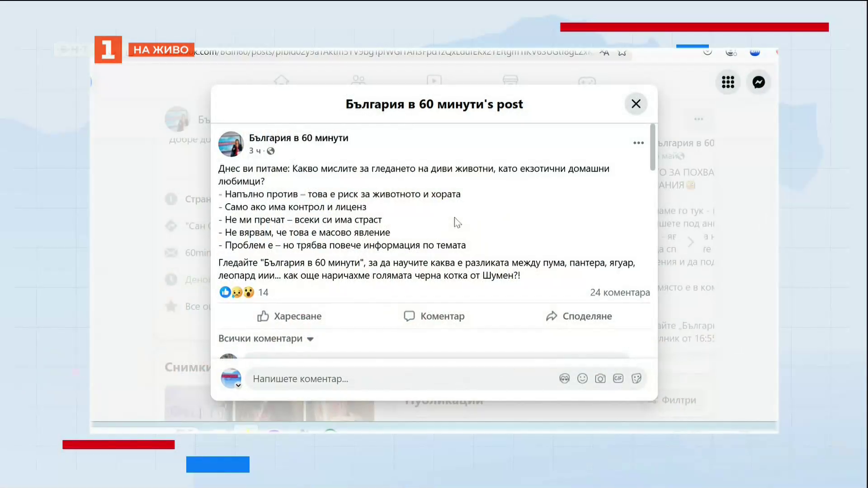The width and height of the screenshot is (868, 488).
Task: Click the avatar emoji icon in comment box
Action: [564, 379]
